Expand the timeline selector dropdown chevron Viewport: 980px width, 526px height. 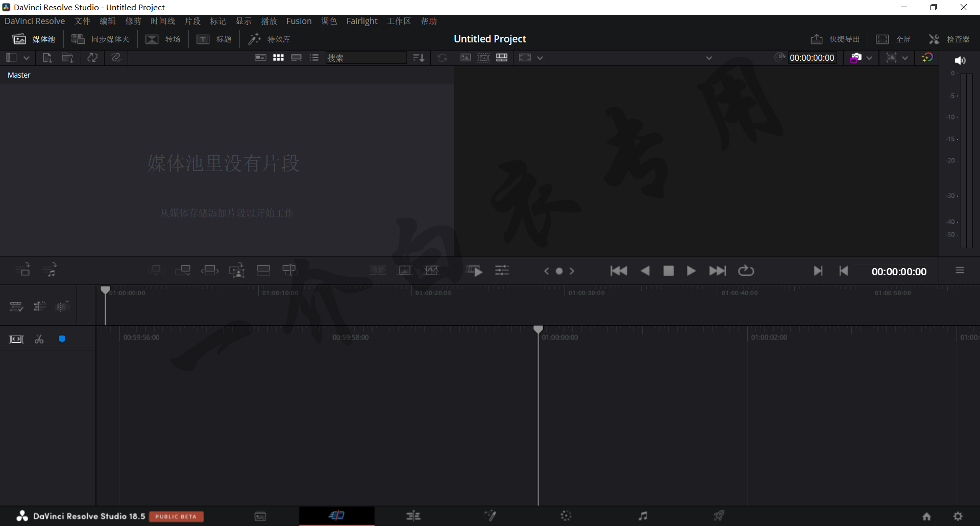click(709, 58)
